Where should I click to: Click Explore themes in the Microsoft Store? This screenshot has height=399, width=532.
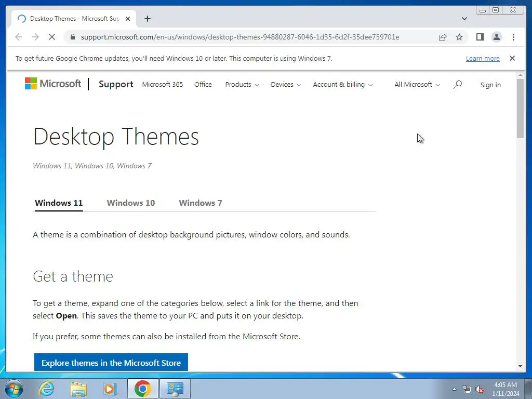(111, 362)
